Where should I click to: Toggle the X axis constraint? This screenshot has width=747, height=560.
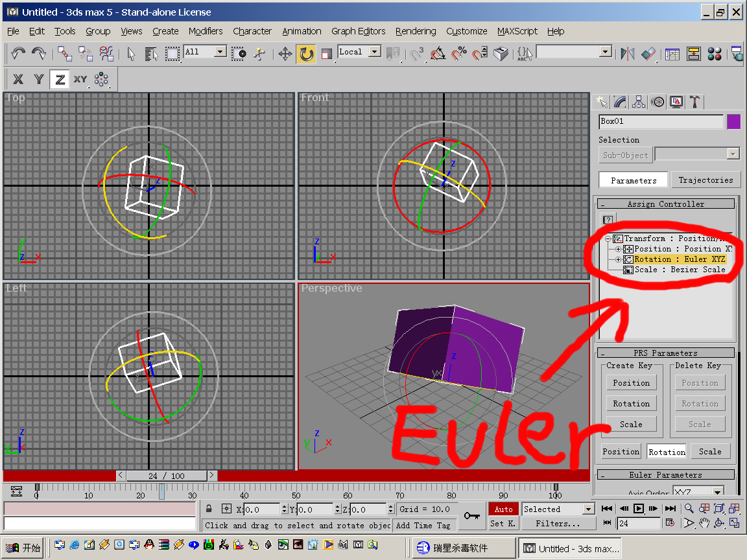[18, 79]
